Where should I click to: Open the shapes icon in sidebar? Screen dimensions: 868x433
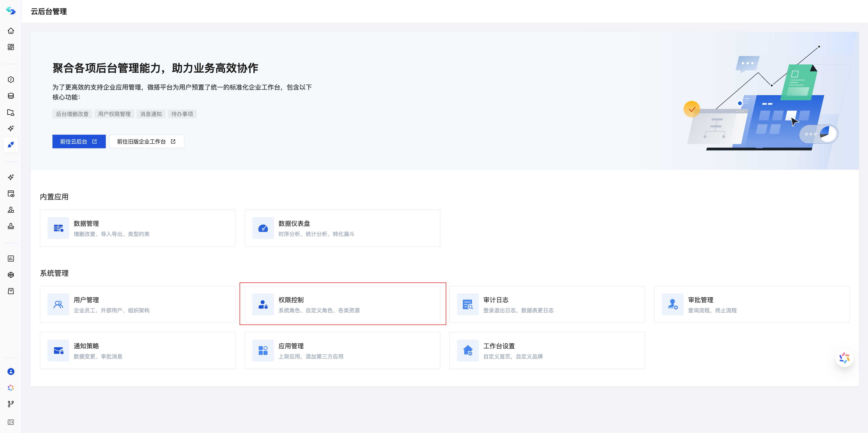click(11, 209)
